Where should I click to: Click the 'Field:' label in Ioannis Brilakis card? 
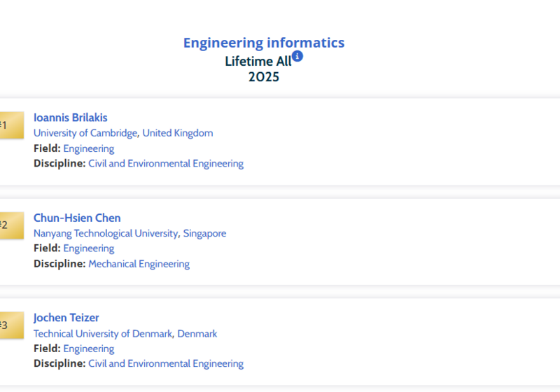point(47,148)
